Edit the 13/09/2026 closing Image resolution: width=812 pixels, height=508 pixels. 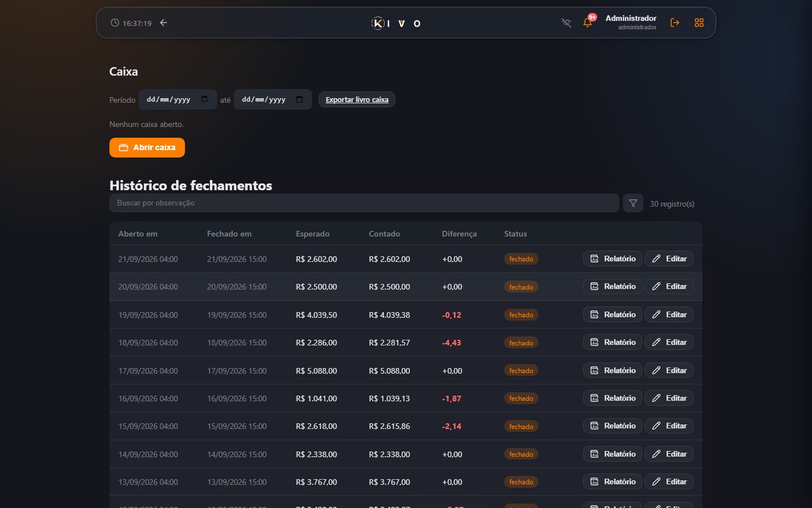(x=669, y=481)
